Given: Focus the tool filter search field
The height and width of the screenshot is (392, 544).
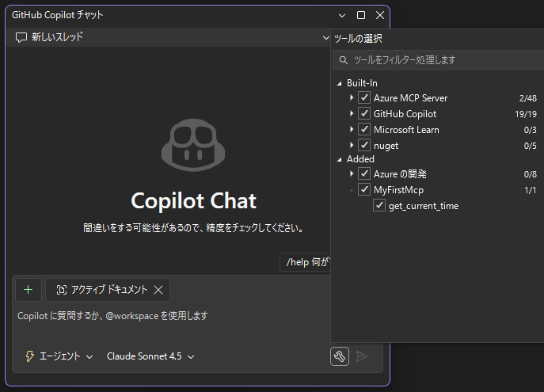Looking at the screenshot, I should tap(443, 60).
